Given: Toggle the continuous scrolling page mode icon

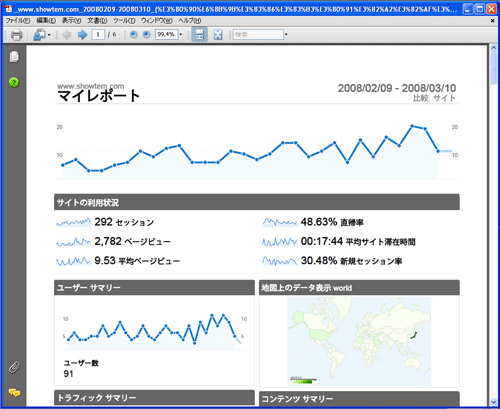Looking at the screenshot, I should pos(199,34).
